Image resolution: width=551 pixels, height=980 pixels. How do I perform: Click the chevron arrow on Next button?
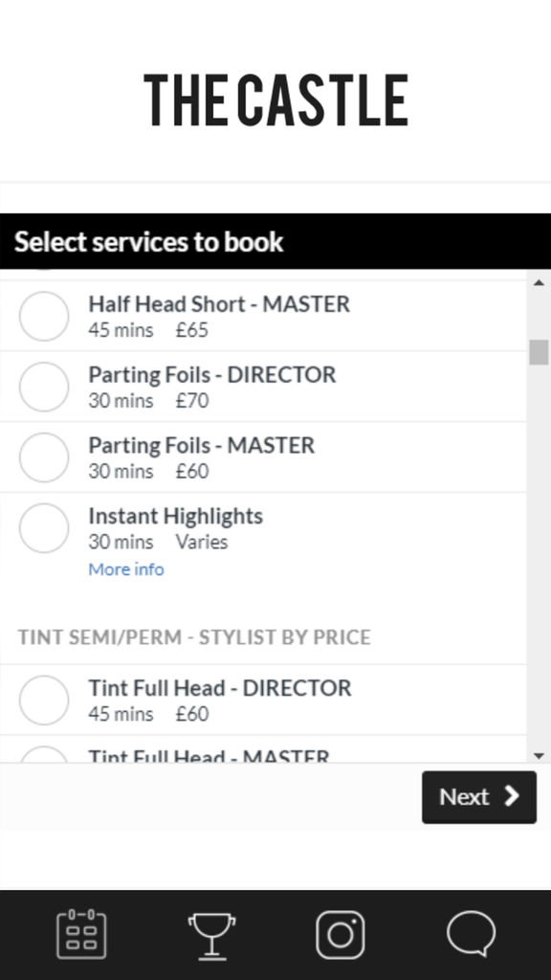[x=513, y=795]
